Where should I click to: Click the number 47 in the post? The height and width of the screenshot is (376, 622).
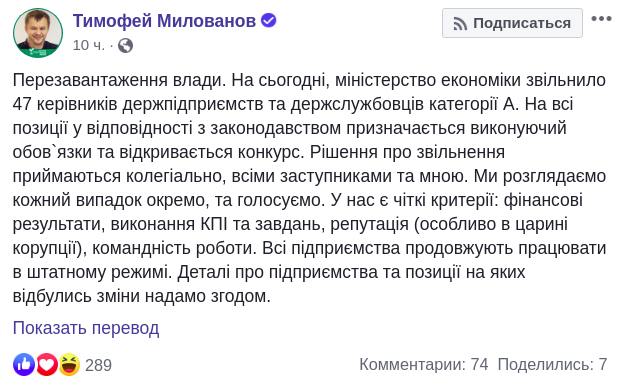[x=22, y=104]
